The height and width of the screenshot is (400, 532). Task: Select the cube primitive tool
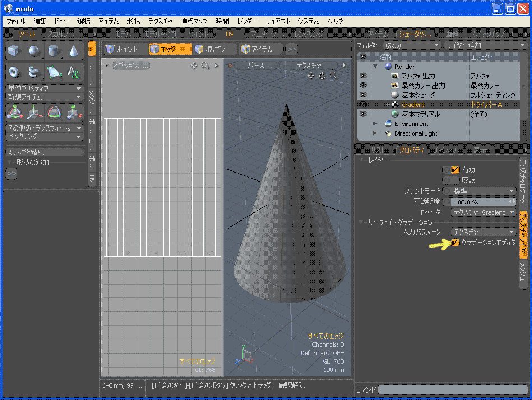(14, 51)
